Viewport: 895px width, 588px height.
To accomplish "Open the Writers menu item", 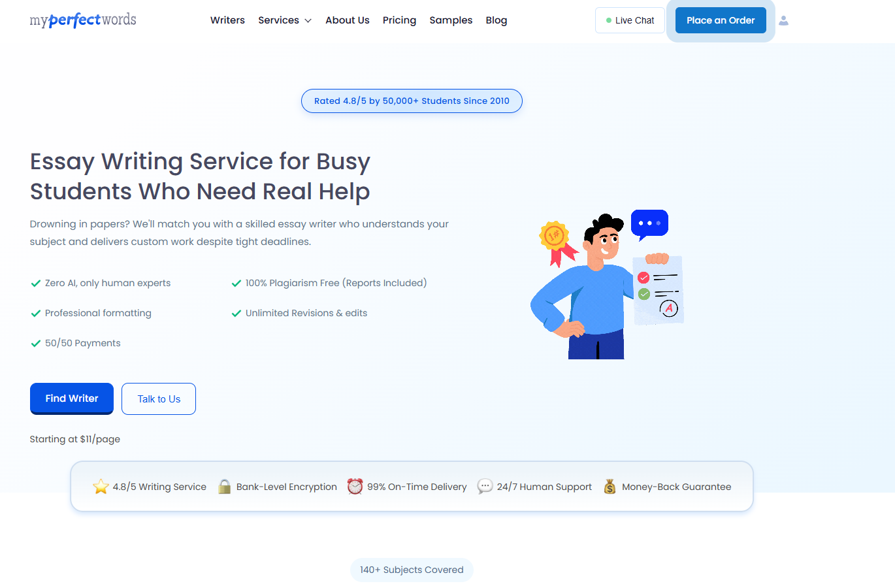I will click(227, 20).
